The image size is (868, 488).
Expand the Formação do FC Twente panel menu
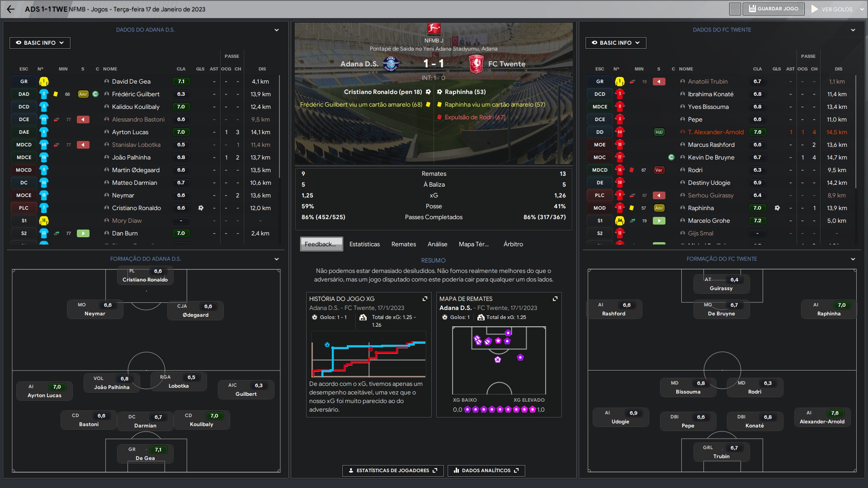(853, 259)
